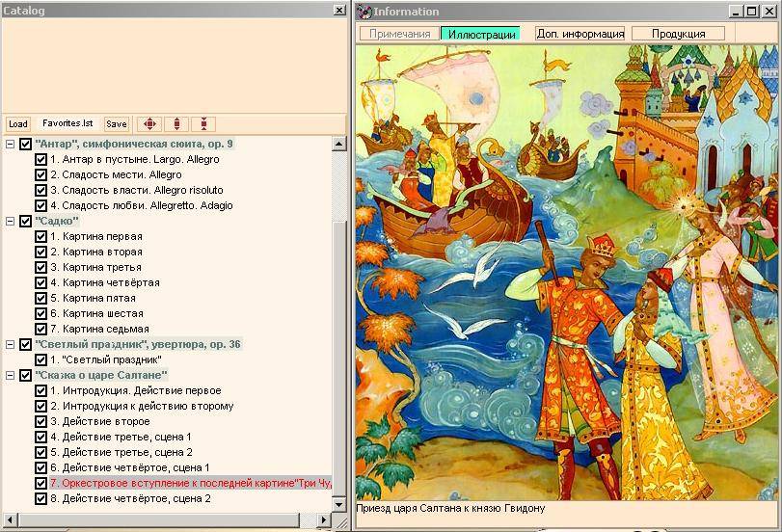Screen dimensions: 782x532
Task: Toggle checkbox for 1. "Светлый праздник" track
Action: tap(40, 359)
